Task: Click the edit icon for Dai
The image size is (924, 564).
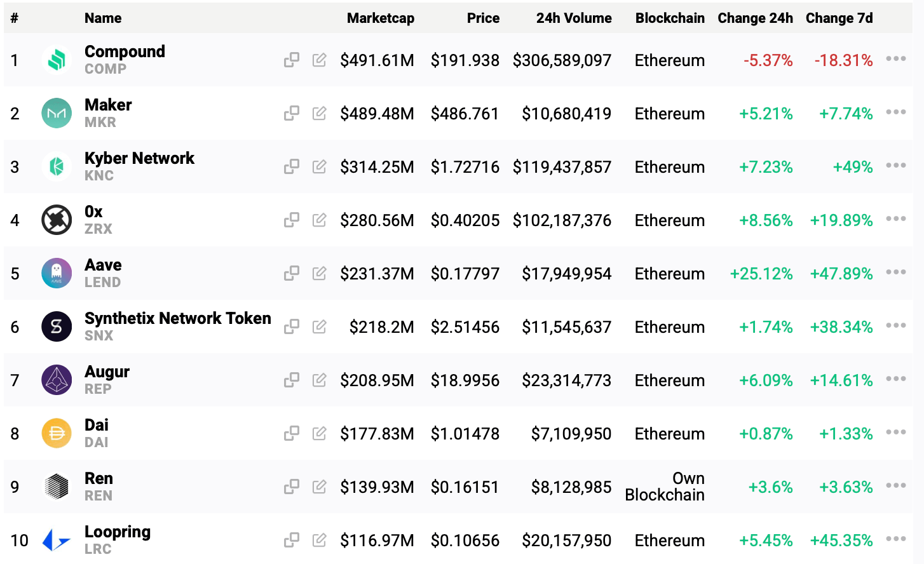Action: pos(320,433)
